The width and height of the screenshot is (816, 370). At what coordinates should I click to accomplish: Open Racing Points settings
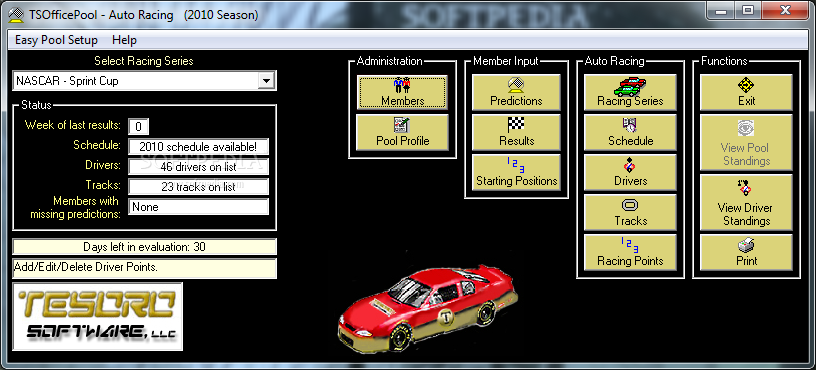pos(630,252)
